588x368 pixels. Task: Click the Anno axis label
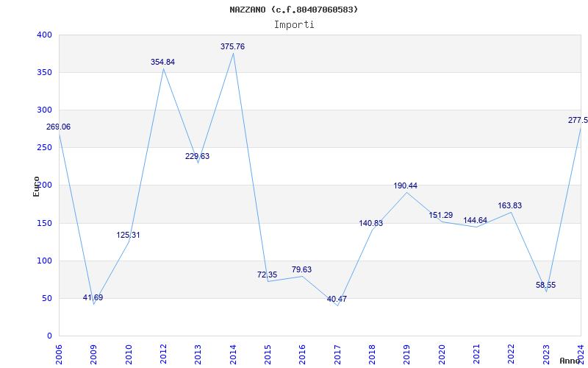[570, 361]
